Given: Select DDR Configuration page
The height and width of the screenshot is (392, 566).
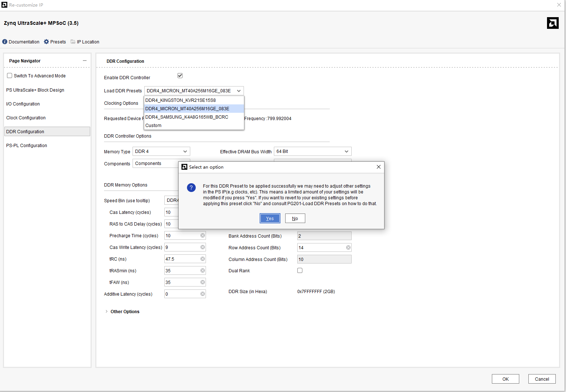Looking at the screenshot, I should pos(47,131).
